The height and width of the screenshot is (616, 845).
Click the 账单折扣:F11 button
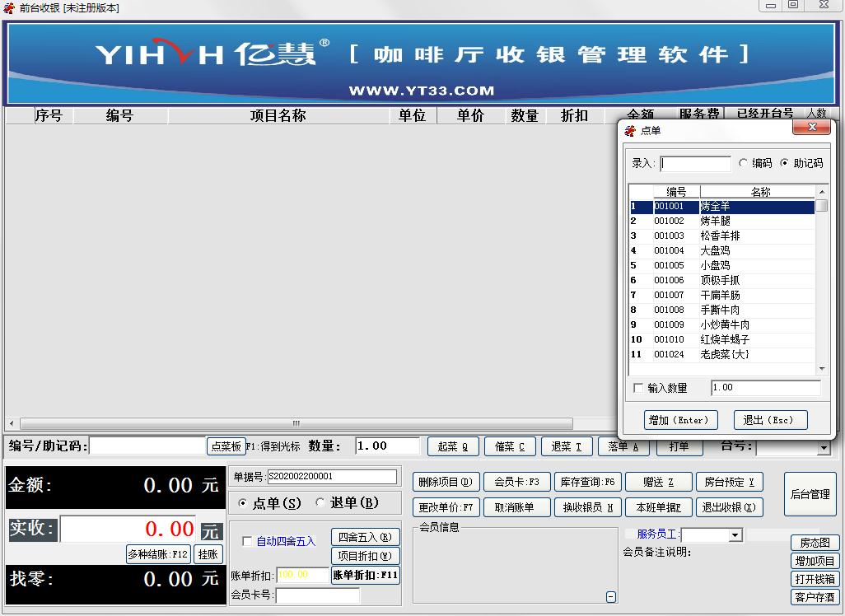coord(365,575)
